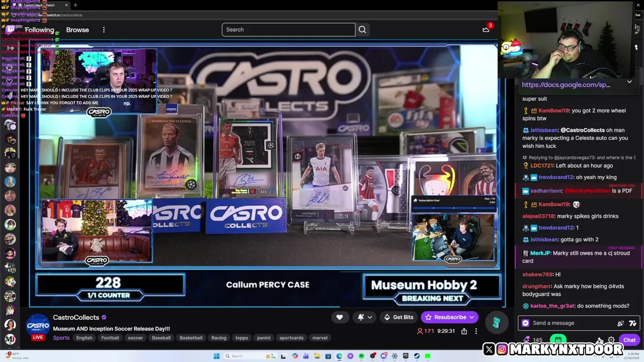Click the Sports category link
Image resolution: width=644 pixels, height=362 pixels.
[x=61, y=338]
